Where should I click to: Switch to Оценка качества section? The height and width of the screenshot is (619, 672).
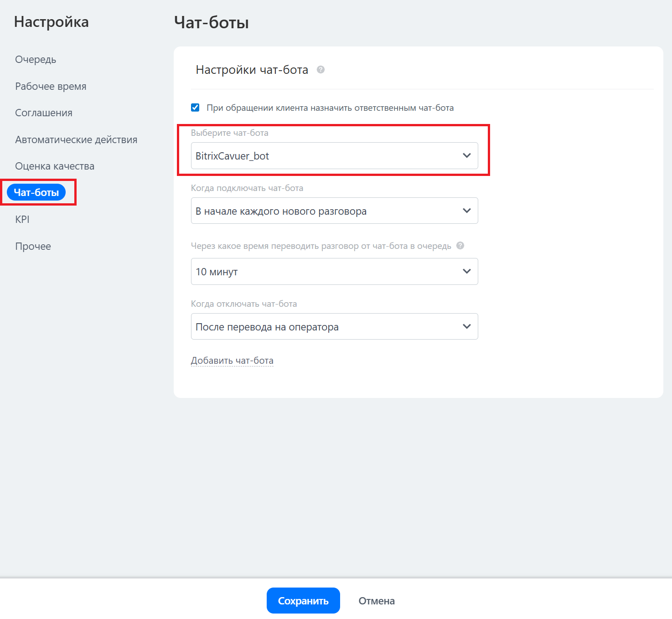(x=55, y=166)
